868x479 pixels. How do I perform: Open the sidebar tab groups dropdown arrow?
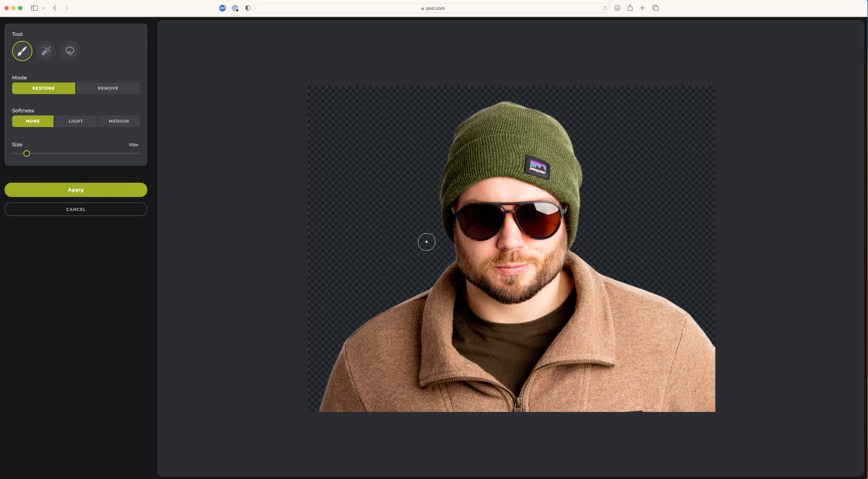pyautogui.click(x=43, y=8)
